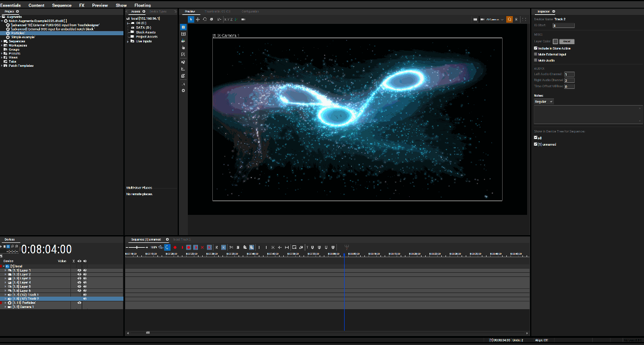Open the FX menu
644x345 pixels.
[82, 5]
